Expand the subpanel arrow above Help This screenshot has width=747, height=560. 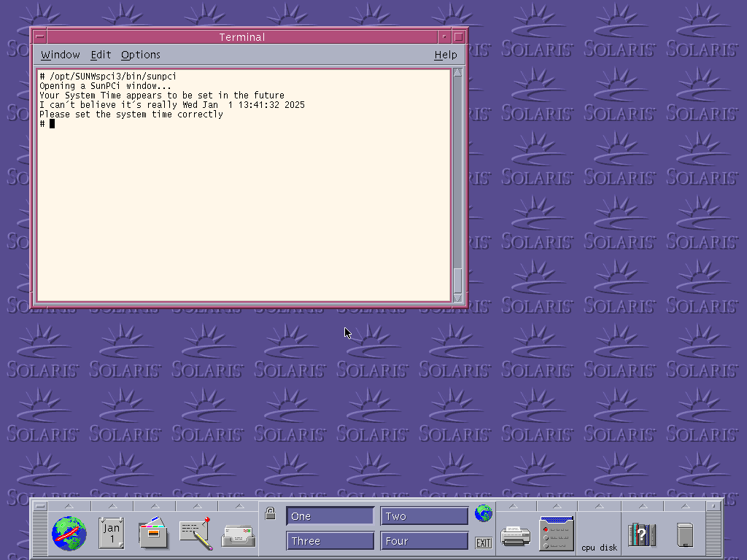[x=642, y=506]
